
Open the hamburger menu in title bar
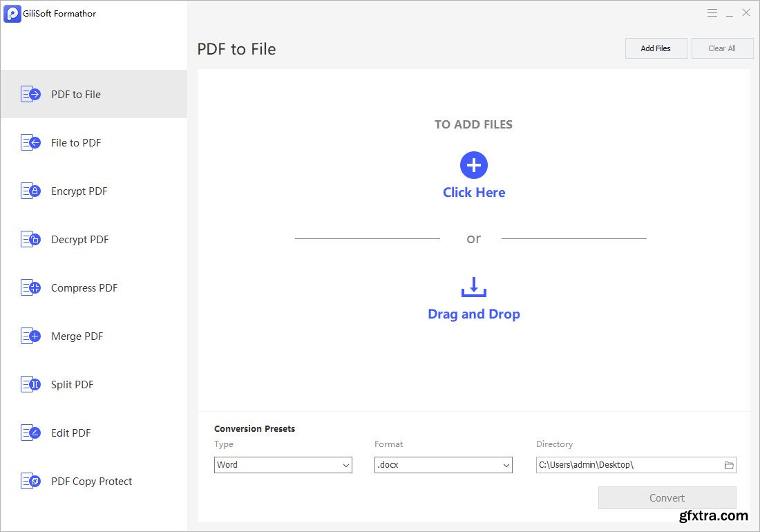point(712,13)
